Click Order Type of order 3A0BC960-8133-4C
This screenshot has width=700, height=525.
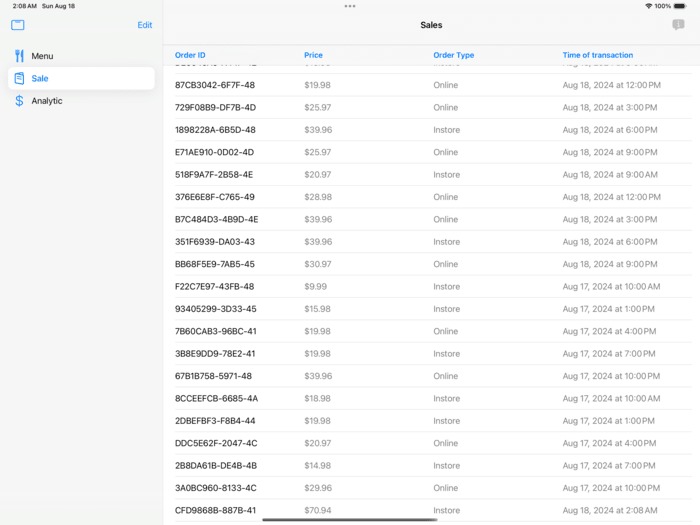pyautogui.click(x=446, y=488)
